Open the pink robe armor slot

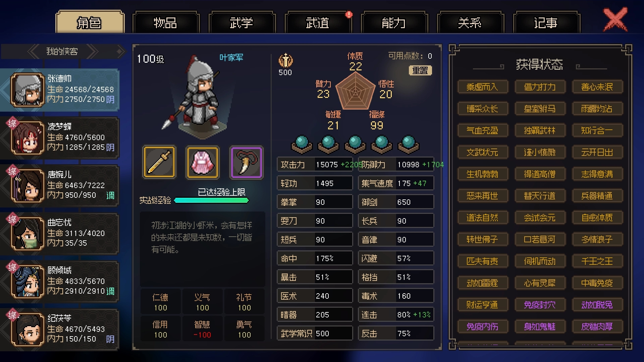pos(203,162)
